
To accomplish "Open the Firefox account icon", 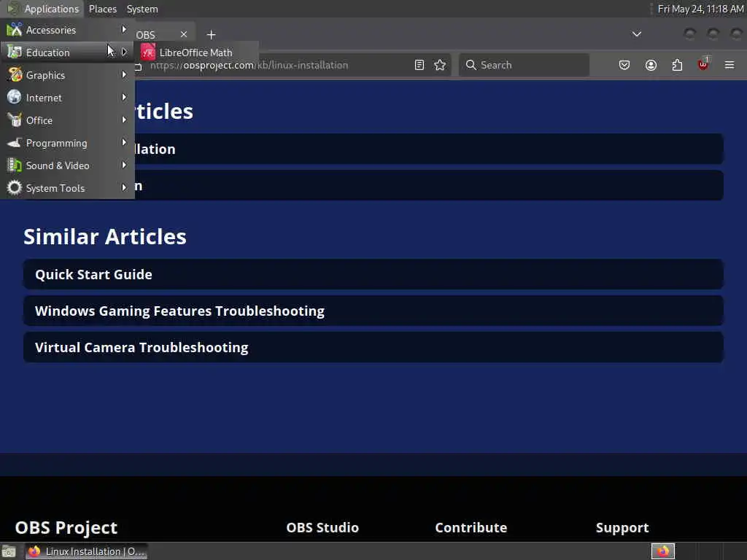I will tap(651, 65).
